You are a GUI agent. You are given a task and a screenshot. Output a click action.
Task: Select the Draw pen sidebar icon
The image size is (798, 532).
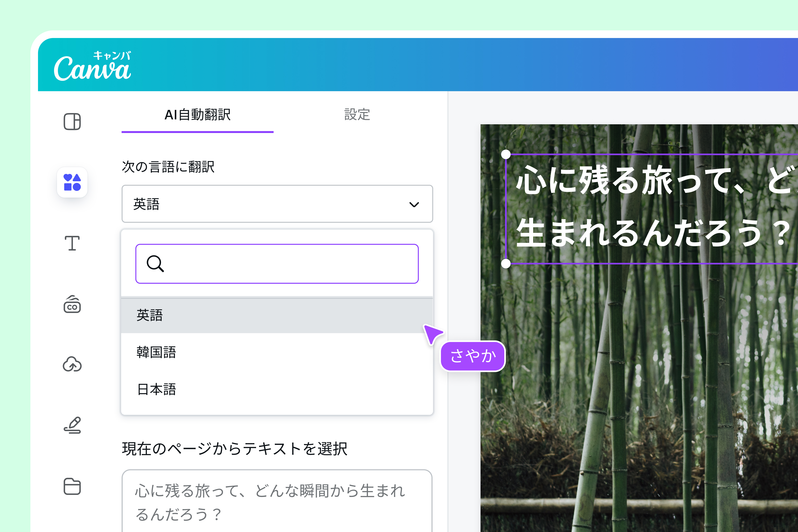(x=72, y=425)
